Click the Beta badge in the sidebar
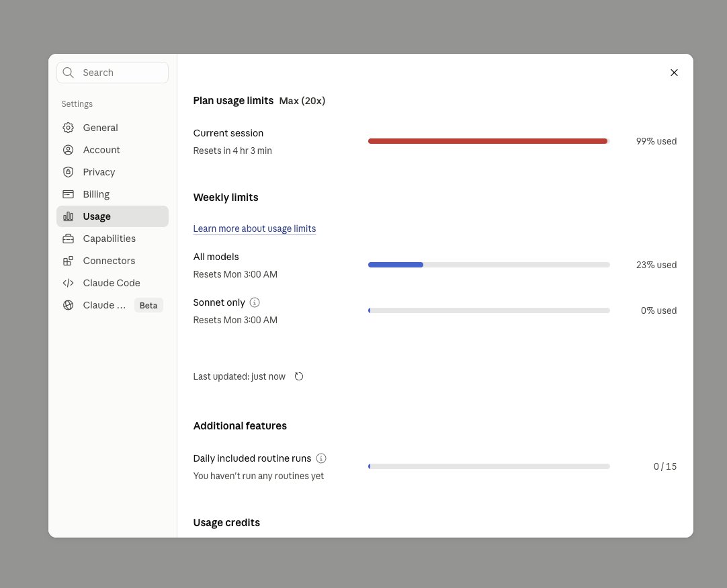Screen dimensions: 727x588 [148, 305]
